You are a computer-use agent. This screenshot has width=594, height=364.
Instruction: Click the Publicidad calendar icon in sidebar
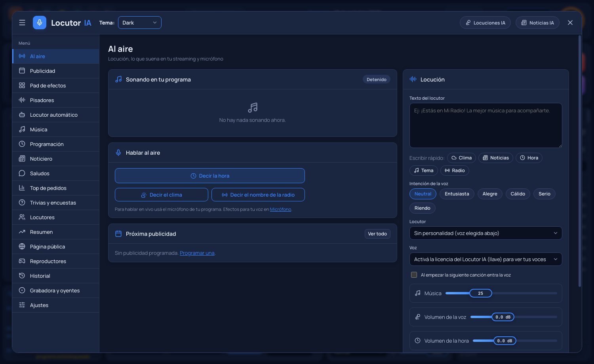[22, 71]
